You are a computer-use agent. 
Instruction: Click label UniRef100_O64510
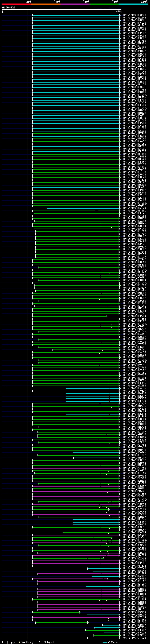point(135,352)
